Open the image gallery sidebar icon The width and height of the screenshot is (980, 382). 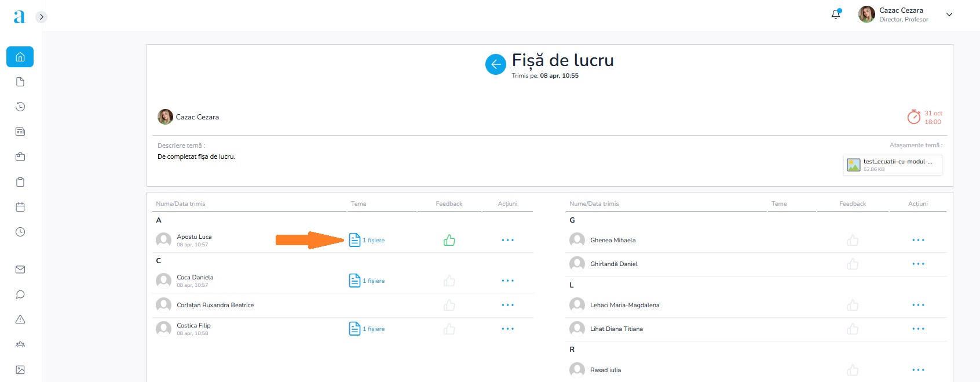[20, 370]
